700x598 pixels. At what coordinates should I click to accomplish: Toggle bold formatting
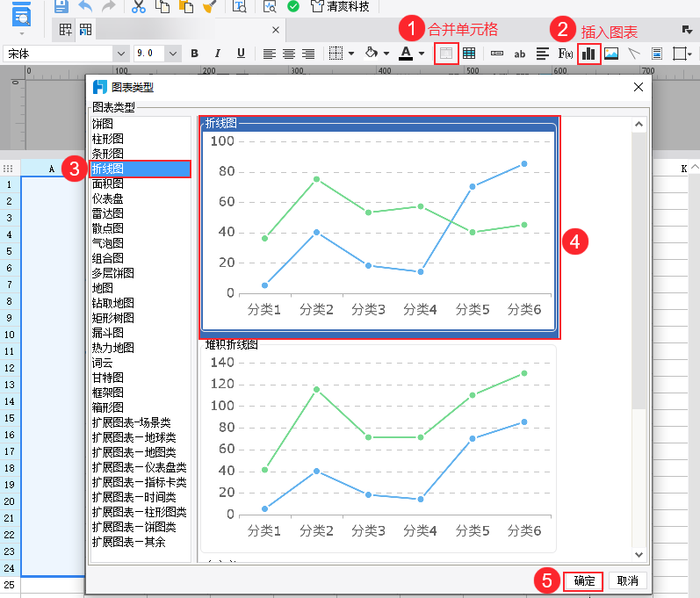tap(195, 54)
